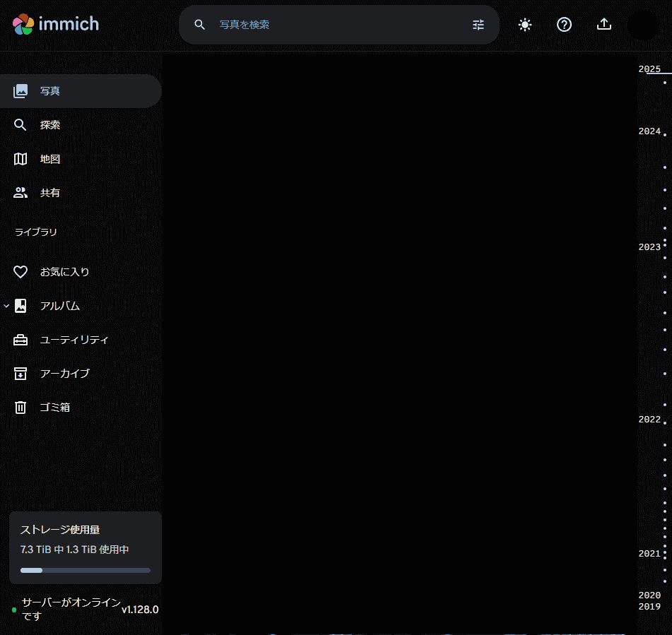Jump to 2023 on timeline scrubber

tap(649, 247)
